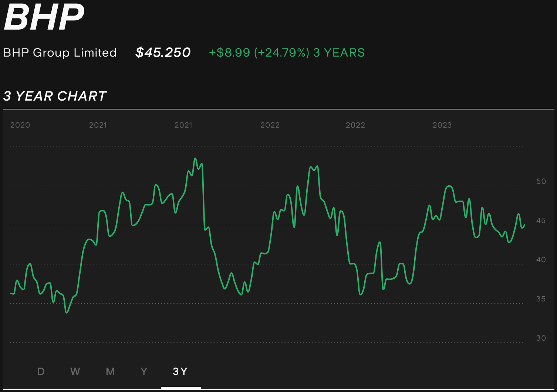Click the 2023 label on the time axis
Image resolution: width=557 pixels, height=392 pixels.
442,125
